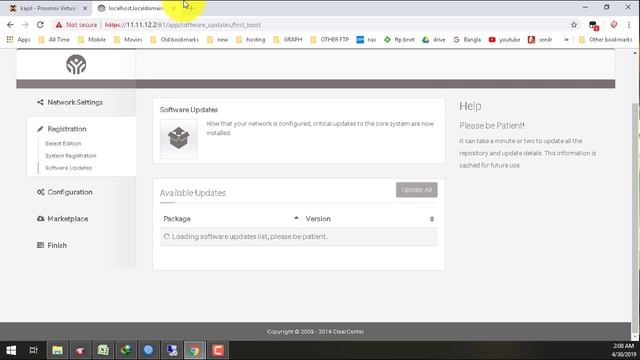Open the Mobile bookmark folder
Screen dimensions: 640x360
92,40
